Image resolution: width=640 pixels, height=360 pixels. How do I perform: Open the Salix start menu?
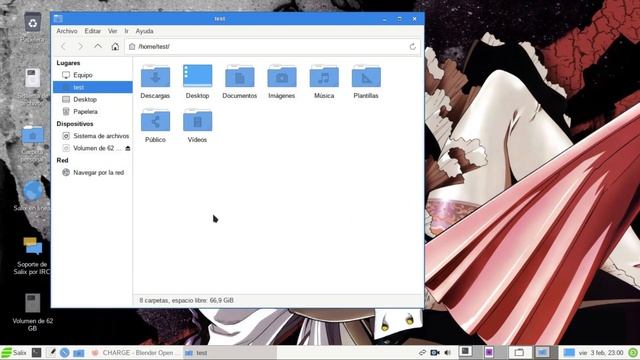click(14, 353)
